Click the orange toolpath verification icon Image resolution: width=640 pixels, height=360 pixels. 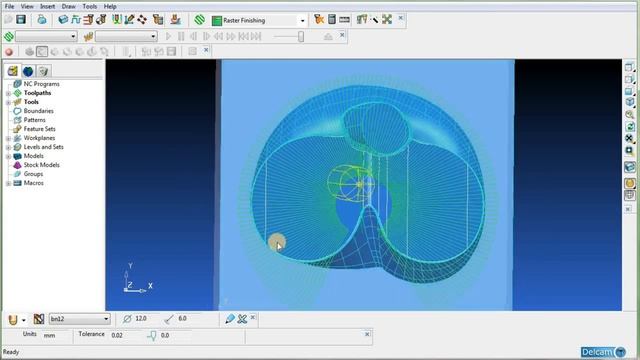coord(319,19)
